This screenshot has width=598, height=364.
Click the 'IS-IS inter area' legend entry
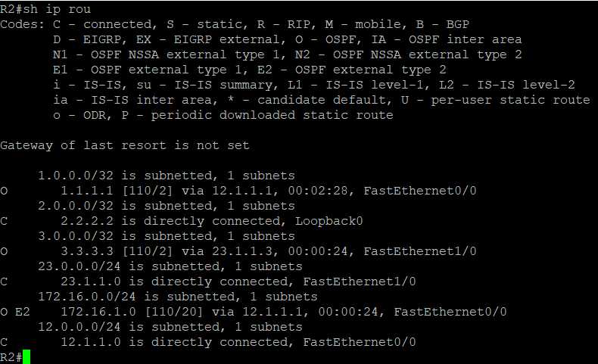pos(135,100)
